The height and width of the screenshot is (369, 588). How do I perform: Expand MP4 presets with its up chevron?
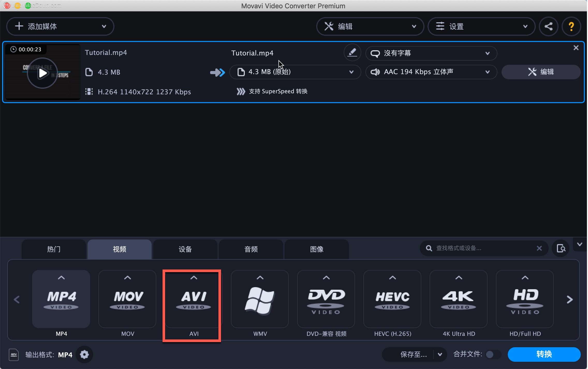[x=61, y=278]
